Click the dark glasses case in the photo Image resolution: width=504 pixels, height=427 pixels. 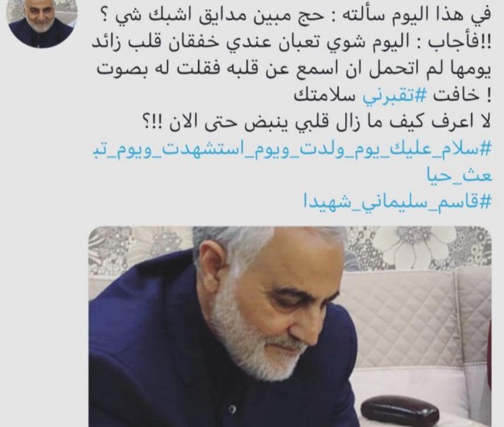point(400,411)
